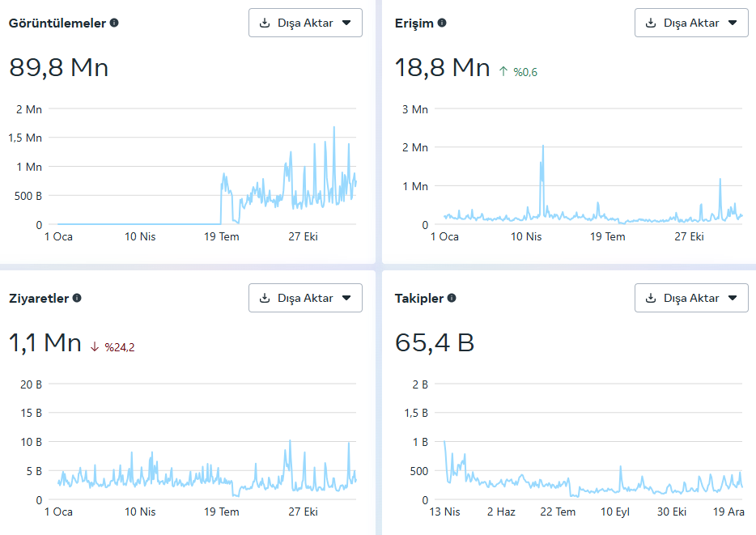Click download icon in Ziyaretler export button
The image size is (756, 535).
coord(265,298)
